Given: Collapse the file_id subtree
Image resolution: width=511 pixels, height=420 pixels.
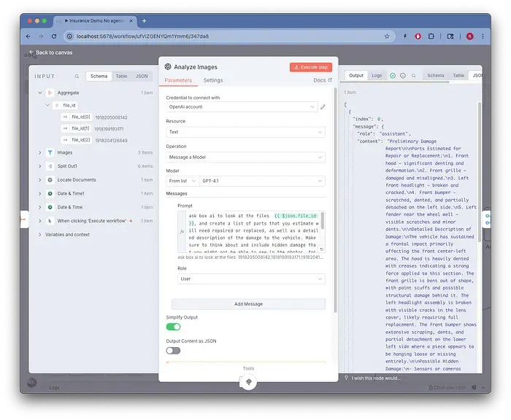Looking at the screenshot, I should click(x=47, y=105).
